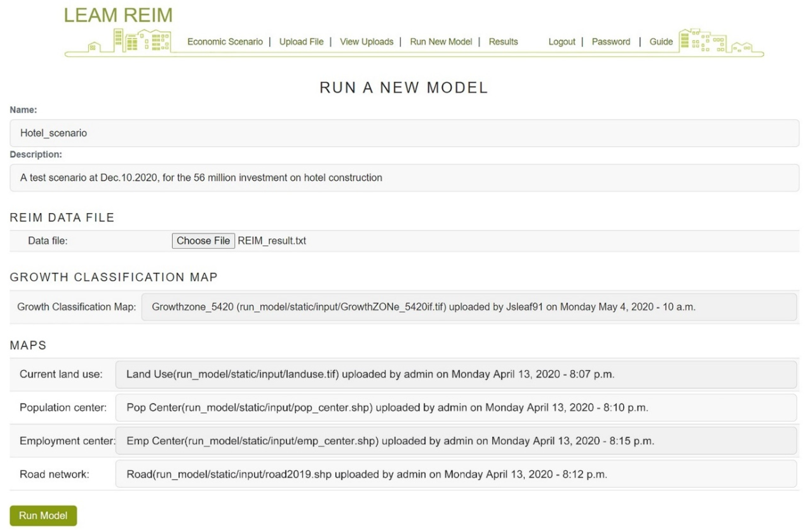This screenshot has height=532, width=807.
Task: Click the Growth Classification Map: row label
Action: 77,307
